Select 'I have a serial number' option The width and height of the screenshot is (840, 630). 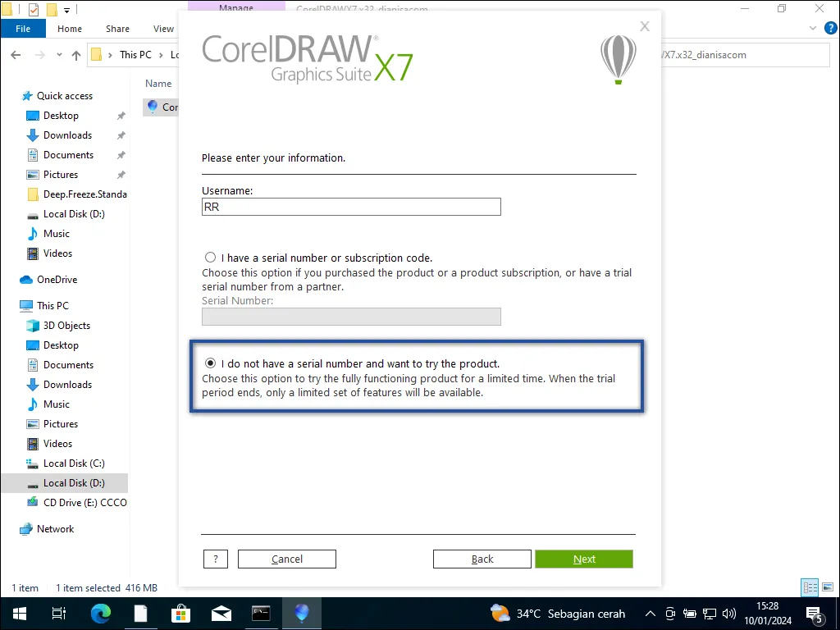[211, 258]
